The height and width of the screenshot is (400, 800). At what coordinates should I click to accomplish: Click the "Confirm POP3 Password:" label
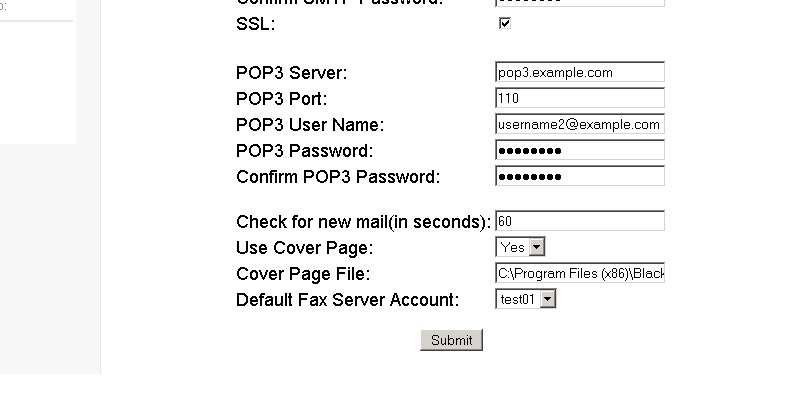pos(338,177)
